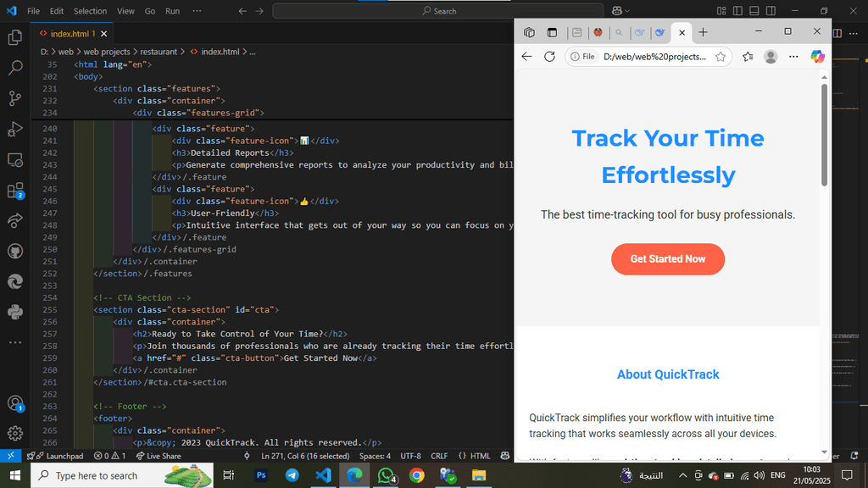
Task: Change end of line sequence CRLF
Action: pyautogui.click(x=439, y=456)
